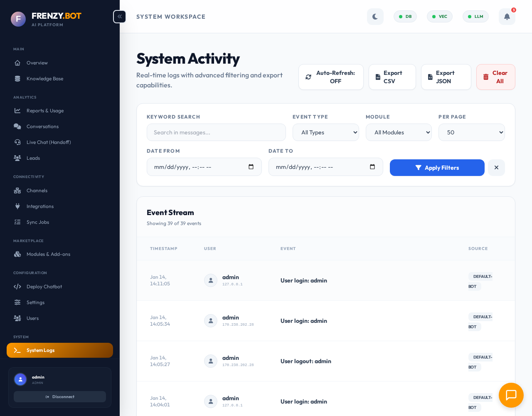Click the keyword search input field
The height and width of the screenshot is (416, 532).
(x=216, y=132)
